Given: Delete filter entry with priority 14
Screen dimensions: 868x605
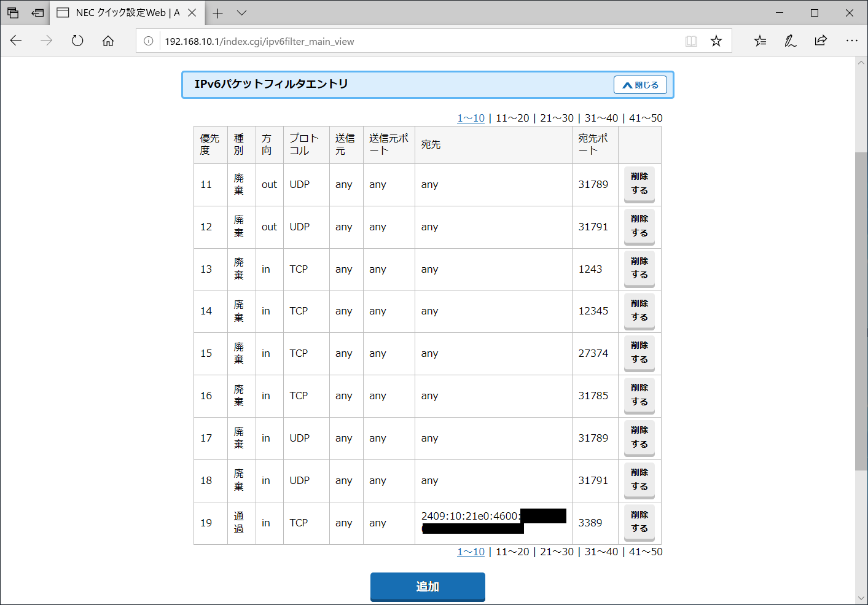Looking at the screenshot, I should [x=639, y=311].
